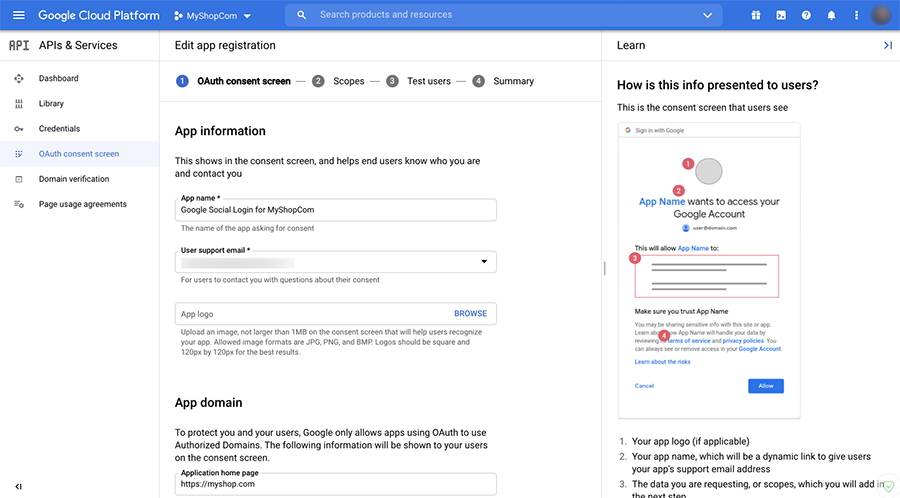Go to step 2 Scopes

click(338, 81)
